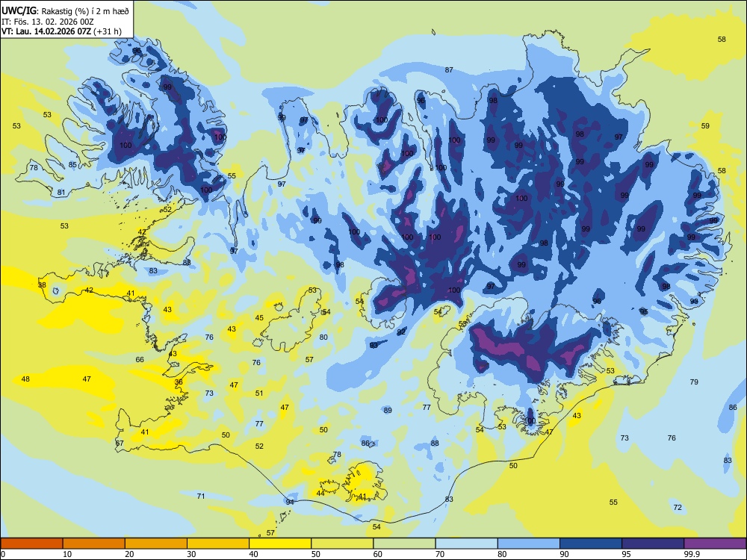Click the '59' humidity value on the map
747x560 pixels.
[x=705, y=125]
